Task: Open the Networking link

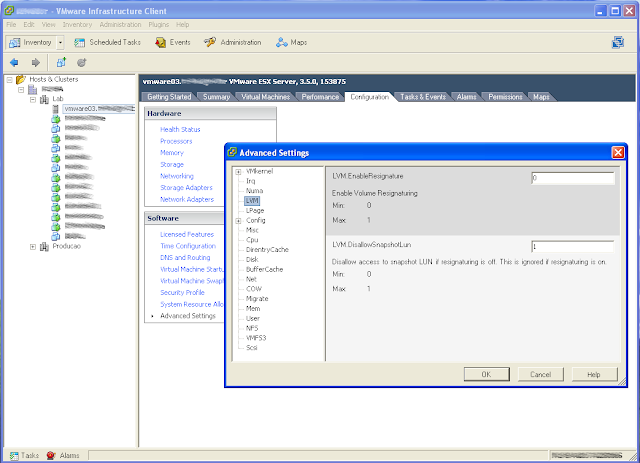Action: (x=177, y=176)
